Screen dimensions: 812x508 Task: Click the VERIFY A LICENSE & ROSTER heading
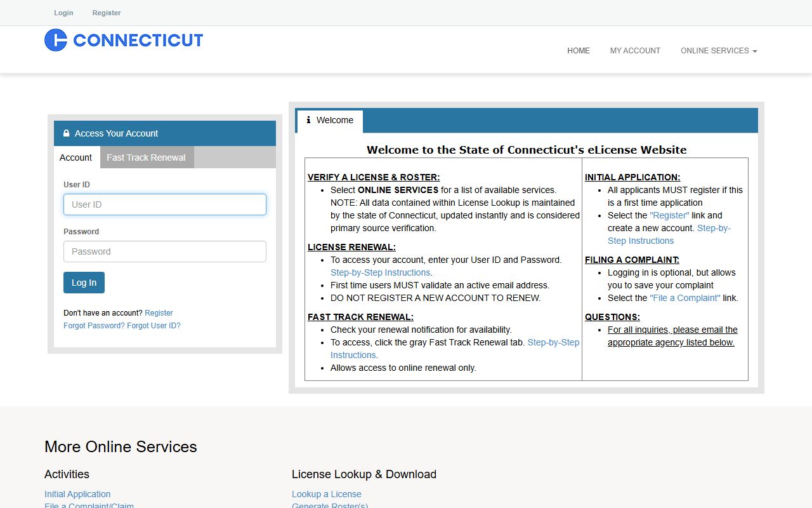(x=374, y=177)
